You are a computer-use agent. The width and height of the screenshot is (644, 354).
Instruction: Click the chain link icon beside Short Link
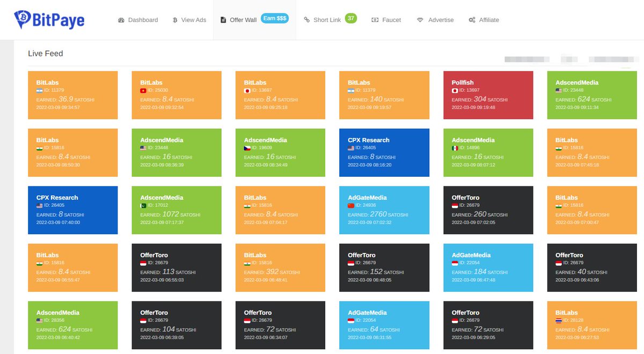pyautogui.click(x=307, y=20)
